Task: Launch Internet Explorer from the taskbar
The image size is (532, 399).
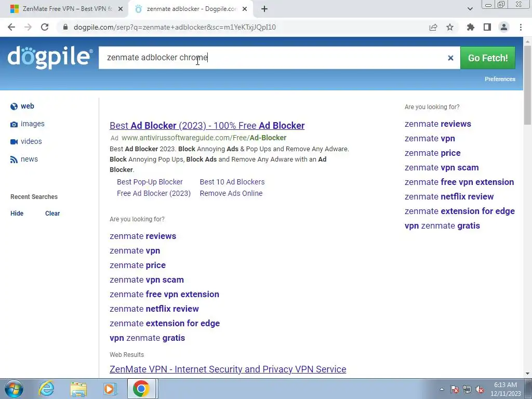Action: click(46, 389)
